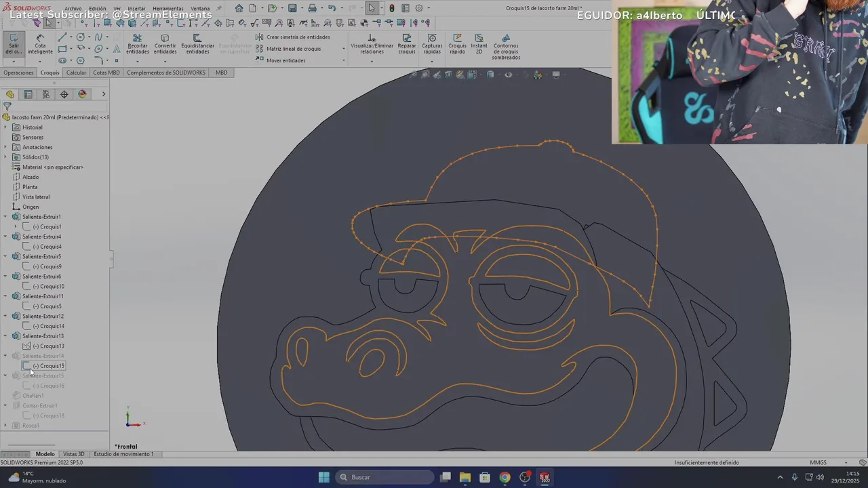This screenshot has height=488, width=868.
Task: Switch to the Operaciones tab
Action: click(18, 73)
